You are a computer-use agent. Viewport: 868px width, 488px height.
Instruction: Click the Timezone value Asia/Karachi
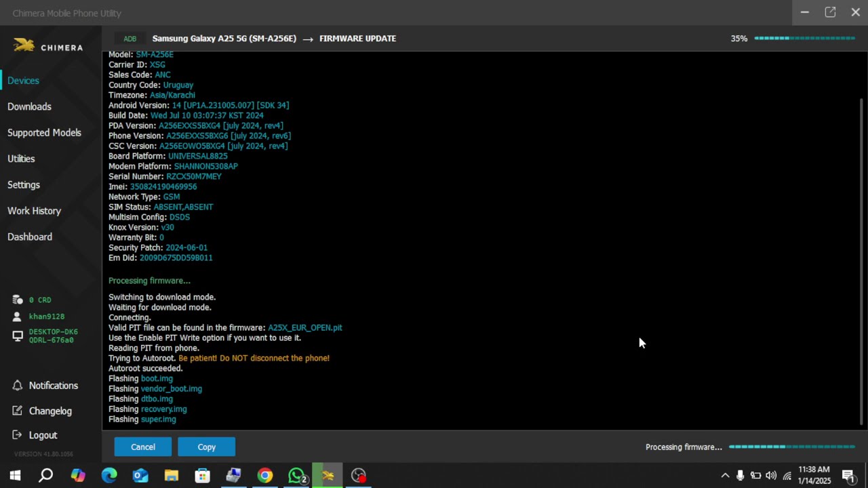tap(172, 95)
